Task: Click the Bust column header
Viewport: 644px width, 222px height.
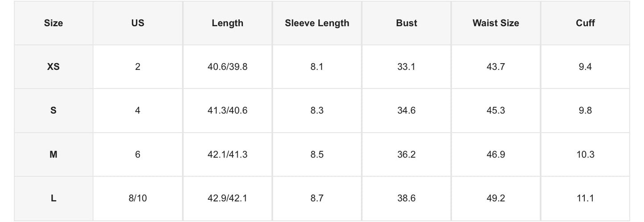Action: (x=406, y=23)
